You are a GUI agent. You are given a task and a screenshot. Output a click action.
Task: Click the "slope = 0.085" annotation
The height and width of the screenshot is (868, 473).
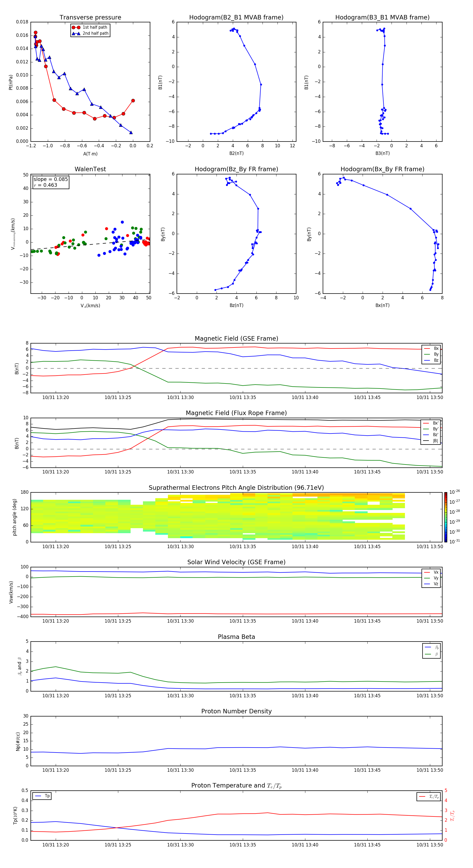pyautogui.click(x=50, y=179)
